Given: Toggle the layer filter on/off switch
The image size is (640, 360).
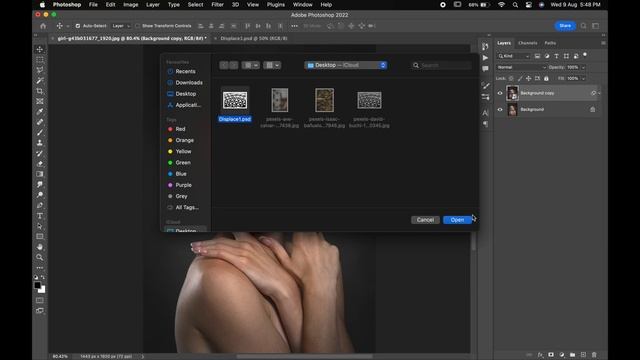Looking at the screenshot, I should [585, 55].
